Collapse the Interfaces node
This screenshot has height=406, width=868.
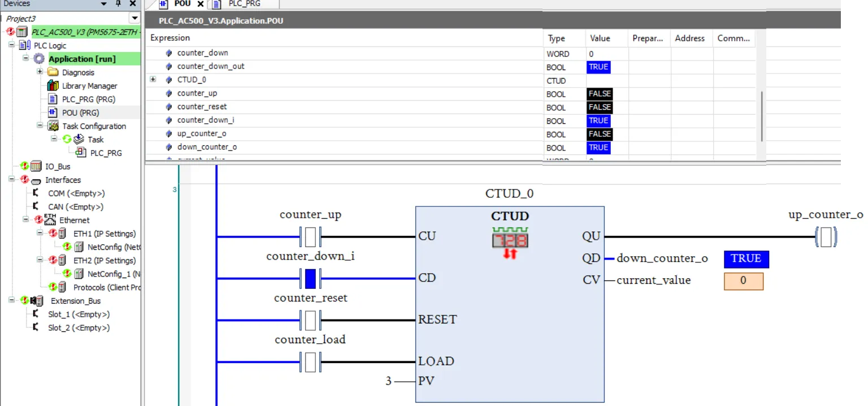(x=11, y=180)
